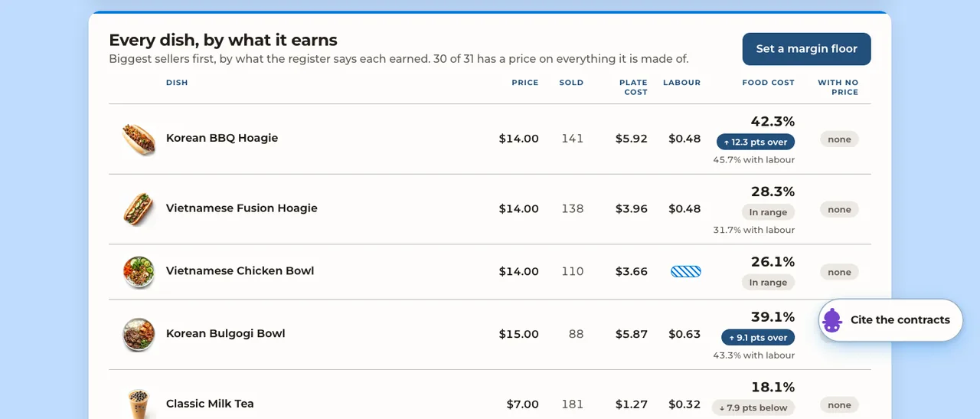The image size is (980, 419).
Task: Click the 7.9 pts below badge
Action: [x=753, y=408]
